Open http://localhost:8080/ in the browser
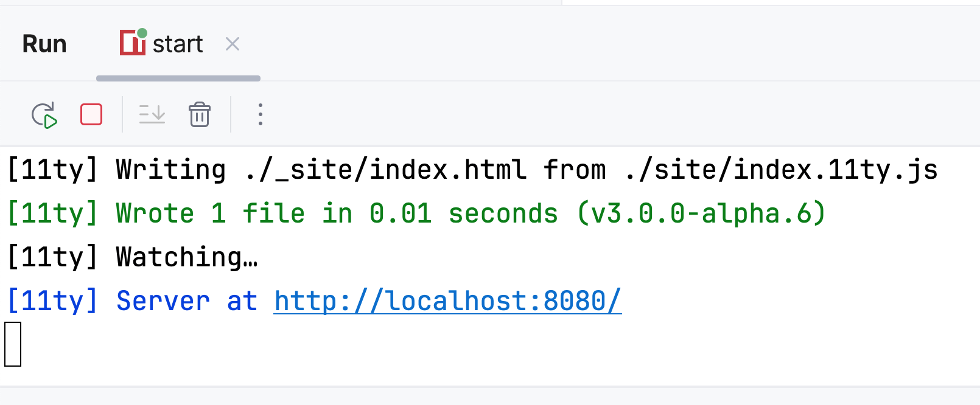980x405 pixels. click(x=447, y=300)
